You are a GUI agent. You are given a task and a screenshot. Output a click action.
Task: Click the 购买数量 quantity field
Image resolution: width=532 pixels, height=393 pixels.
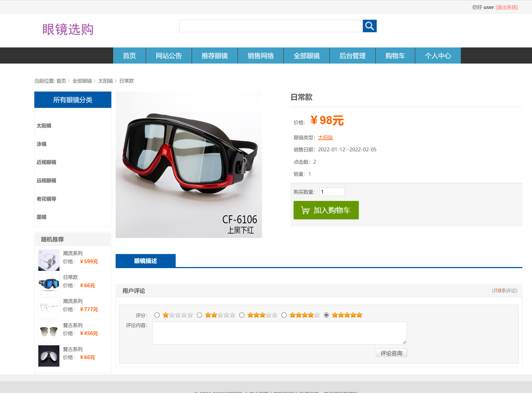[332, 192]
